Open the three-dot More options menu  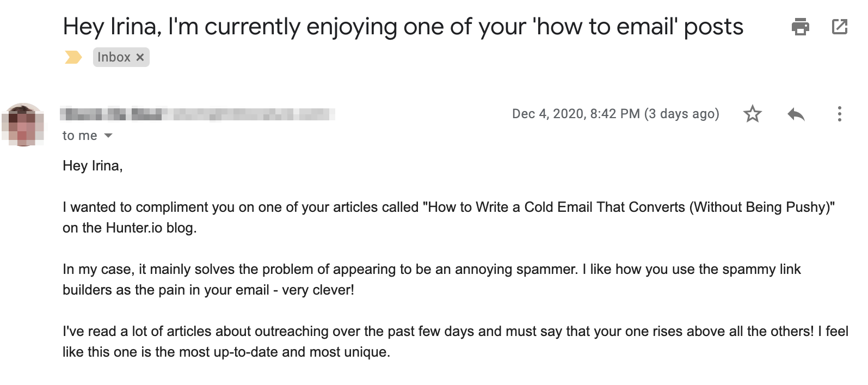pos(839,114)
